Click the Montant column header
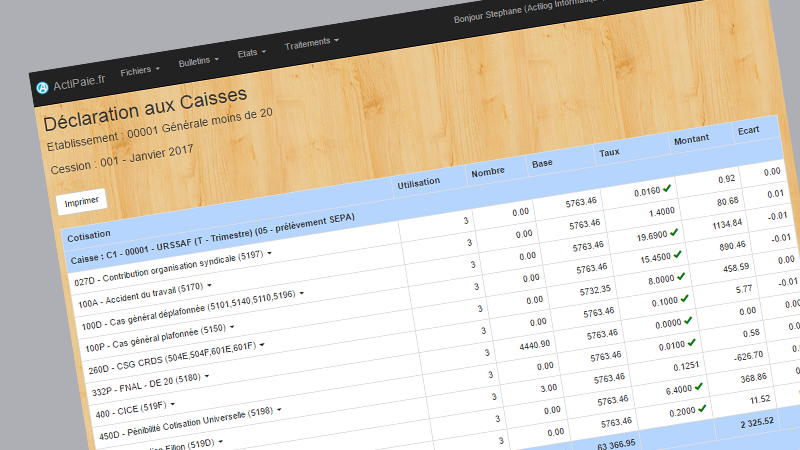 [x=691, y=141]
